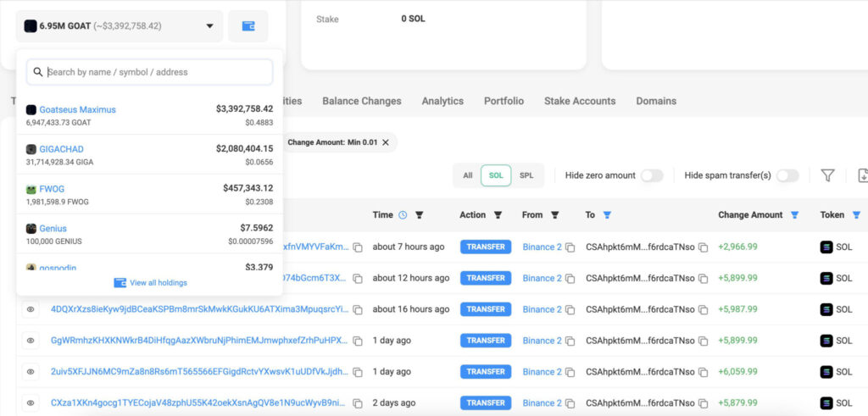Remove the Change Amount Min 0.01 filter

click(x=385, y=142)
